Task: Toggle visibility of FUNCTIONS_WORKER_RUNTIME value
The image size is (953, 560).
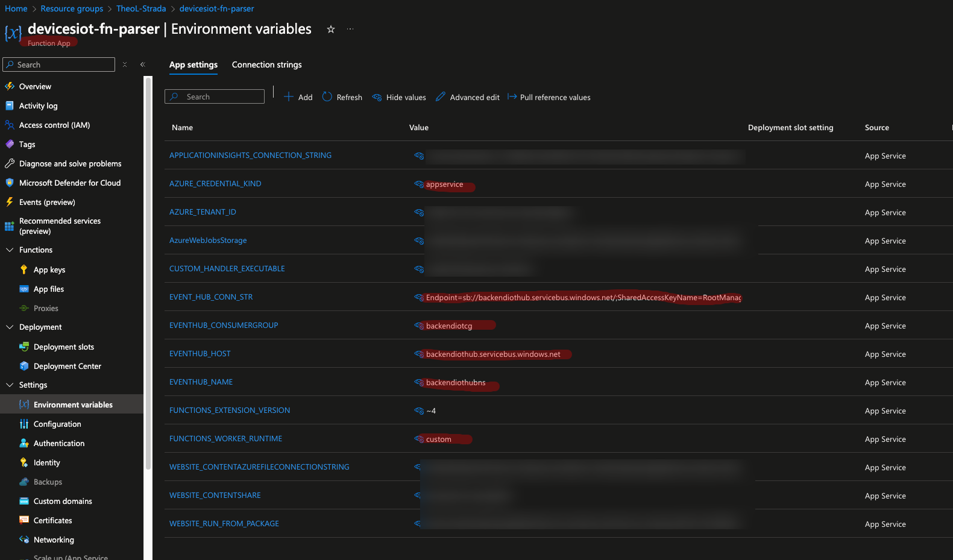Action: tap(419, 439)
